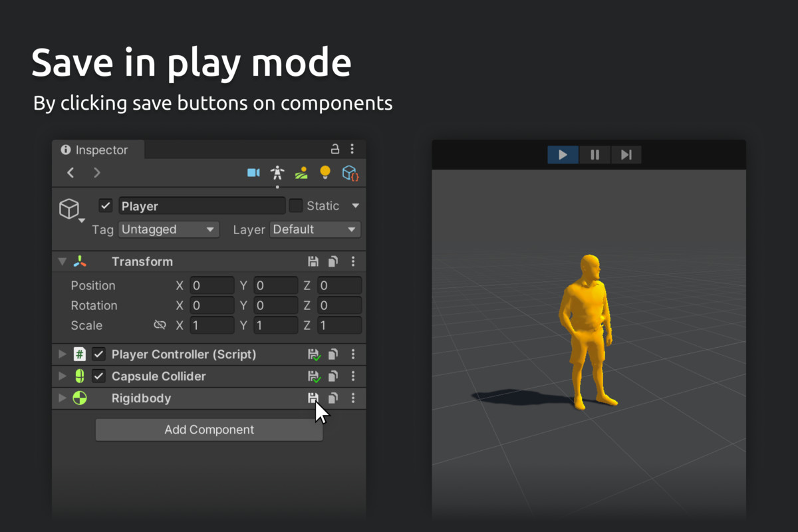Click the Scale Y field
Viewport: 798px width, 532px height.
click(x=276, y=326)
